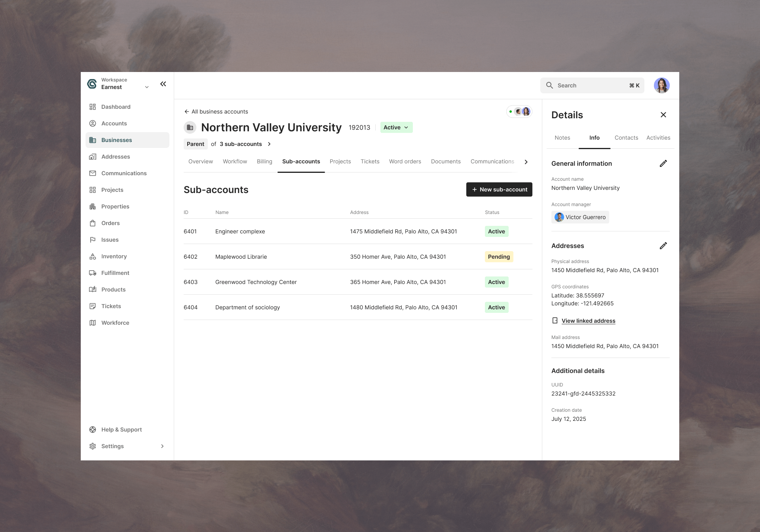Click the Fulfillment truck icon

click(93, 273)
